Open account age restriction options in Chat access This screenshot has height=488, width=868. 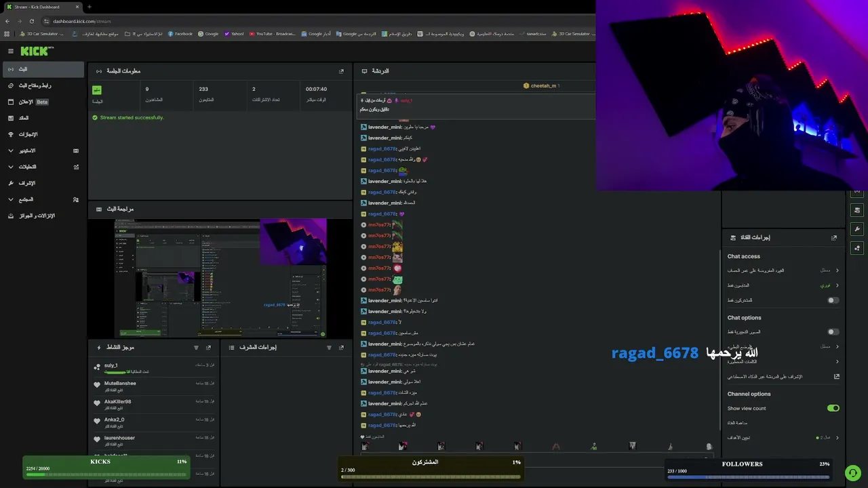coord(783,270)
